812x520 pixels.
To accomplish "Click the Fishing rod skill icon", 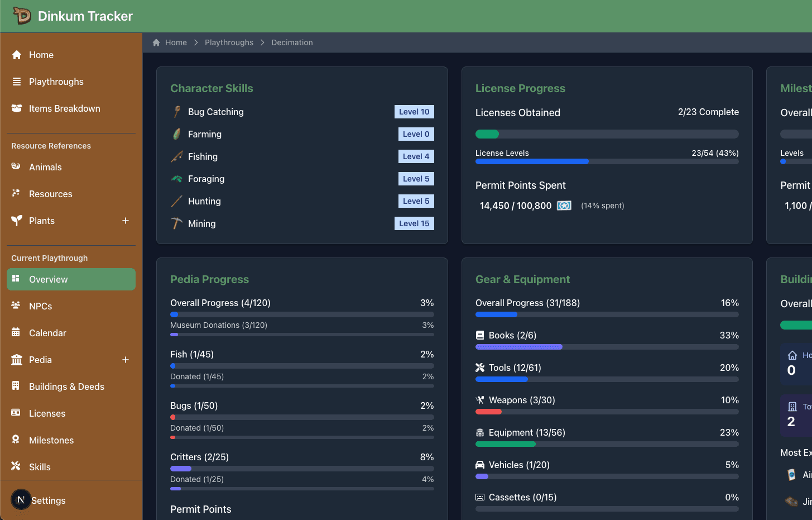I will 177,156.
